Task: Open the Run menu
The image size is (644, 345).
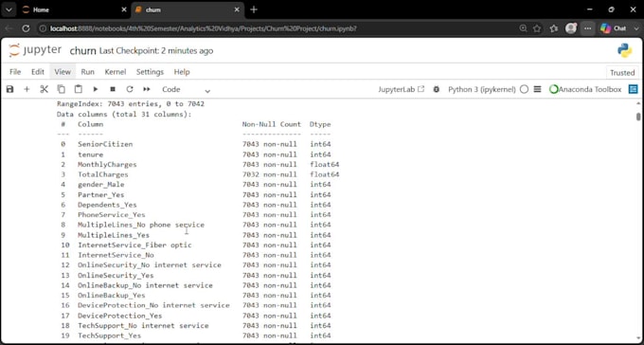Action: point(87,72)
